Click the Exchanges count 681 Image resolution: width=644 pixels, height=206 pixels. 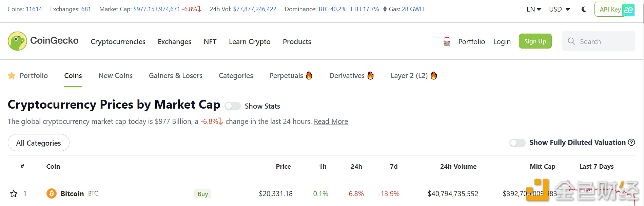86,9
